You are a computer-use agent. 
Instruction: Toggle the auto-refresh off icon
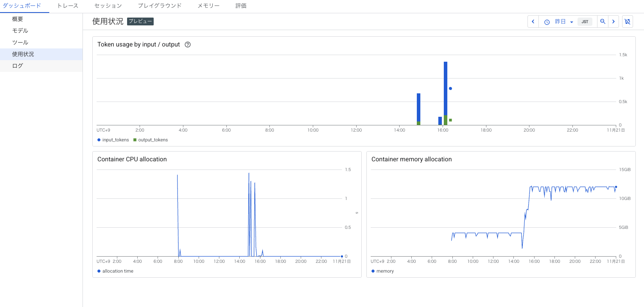pos(628,22)
